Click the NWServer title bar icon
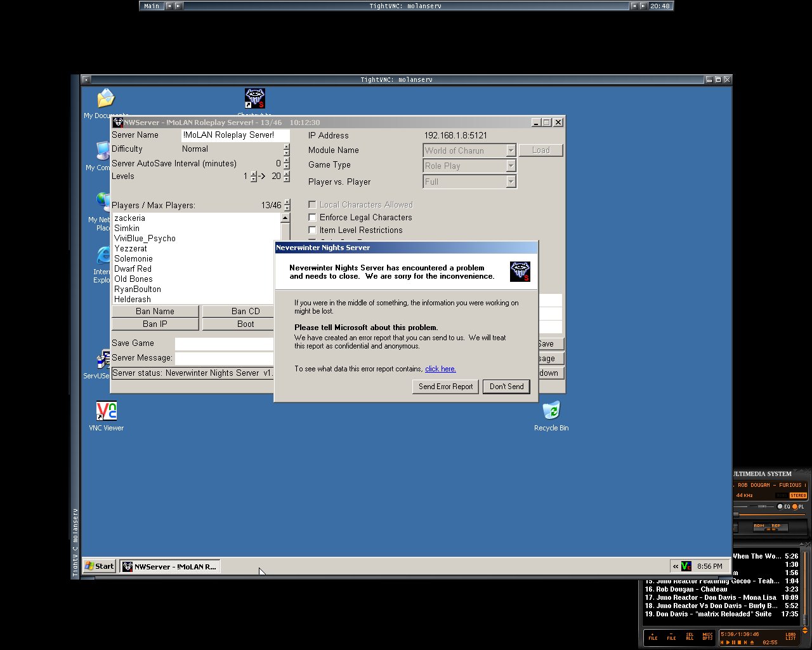The width and height of the screenshot is (812, 650). coord(118,123)
